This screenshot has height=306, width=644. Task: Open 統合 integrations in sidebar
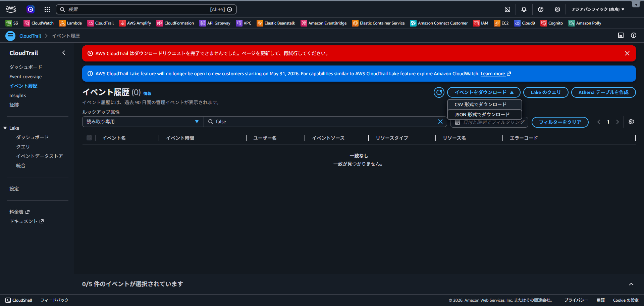pos(21,166)
